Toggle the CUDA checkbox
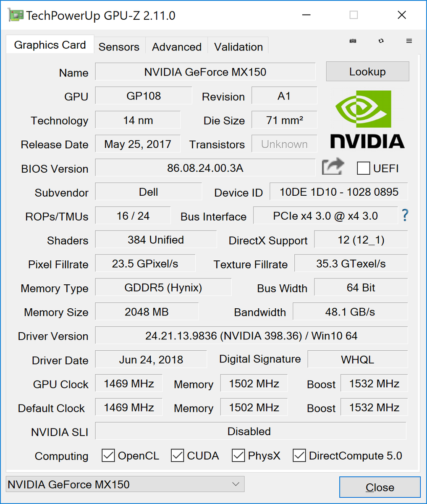The height and width of the screenshot is (504, 427). (x=177, y=455)
